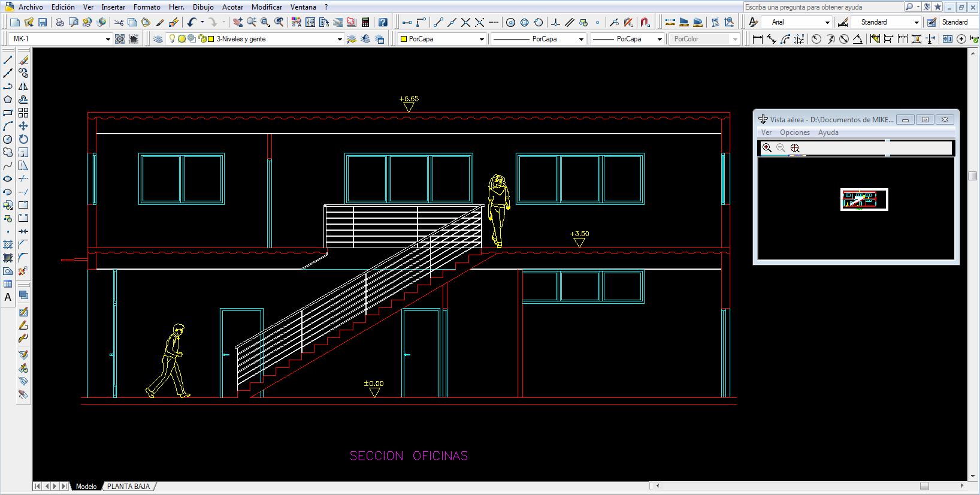Image resolution: width=980 pixels, height=495 pixels.
Task: Click Opciones in the Vista aérea window
Action: pos(794,132)
